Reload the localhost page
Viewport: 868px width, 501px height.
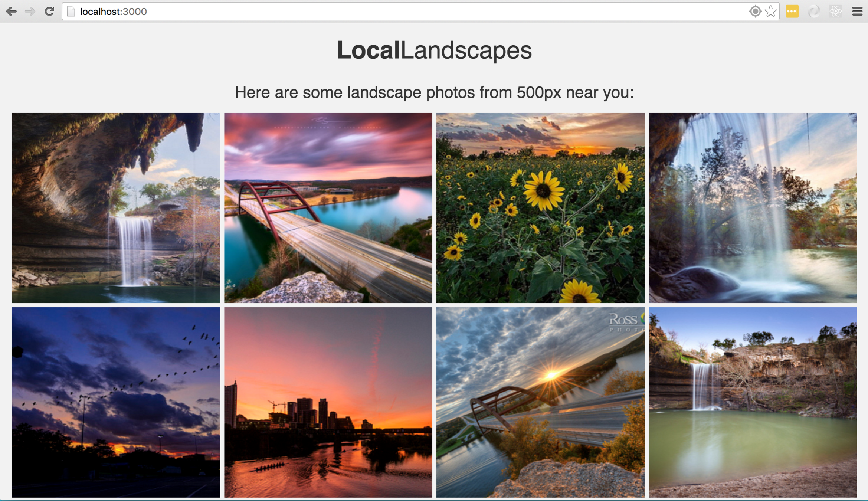click(x=49, y=12)
